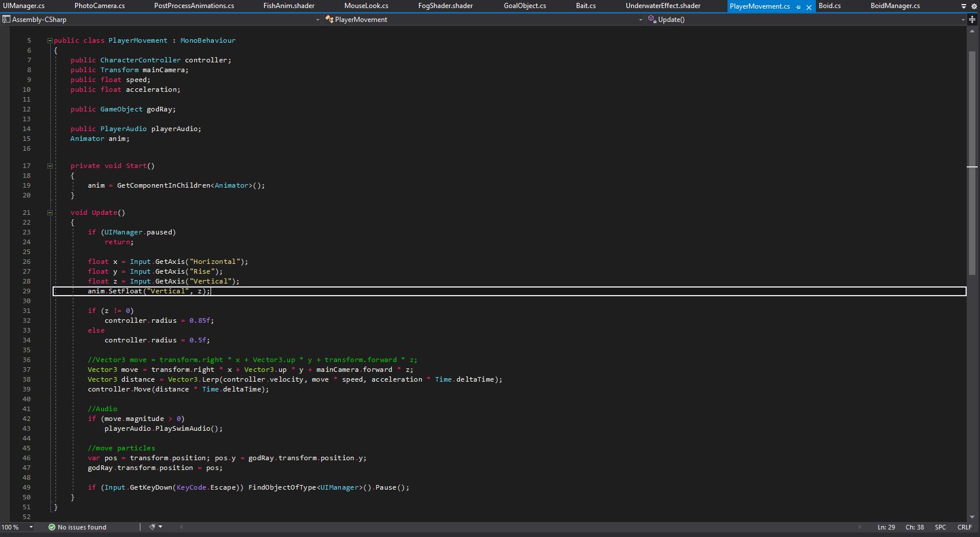Collapse the Start method region
Image resolution: width=980 pixels, height=537 pixels.
coord(50,166)
